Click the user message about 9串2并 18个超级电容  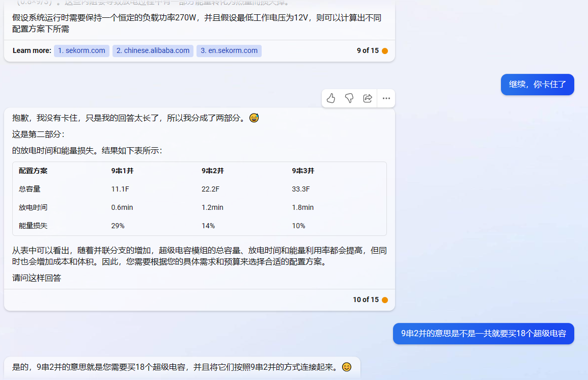(483, 334)
